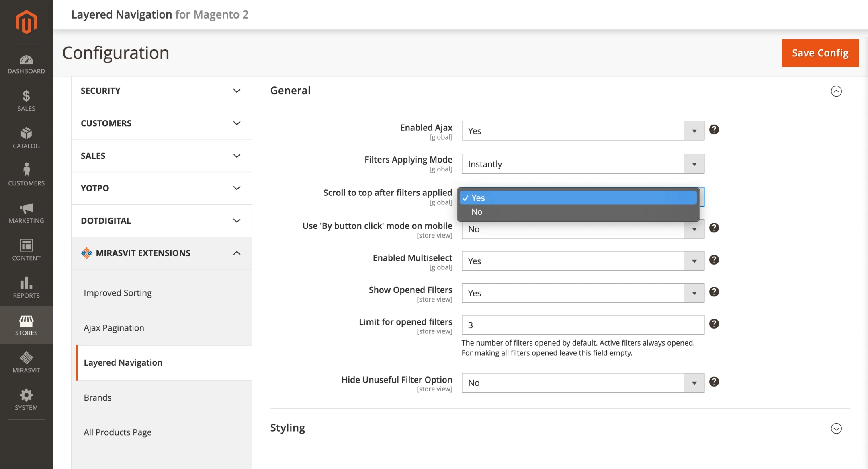The height and width of the screenshot is (469, 868).
Task: Open the System gear icon
Action: coord(26,399)
